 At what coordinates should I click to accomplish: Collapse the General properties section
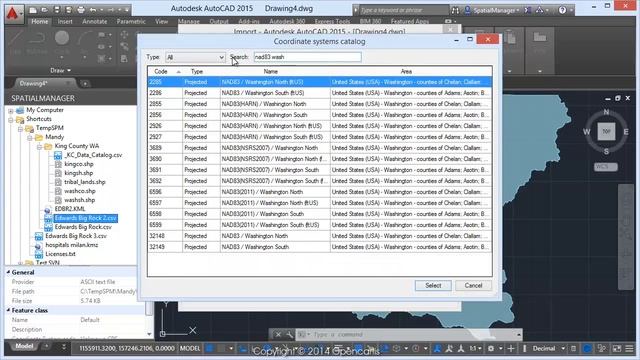click(8, 272)
